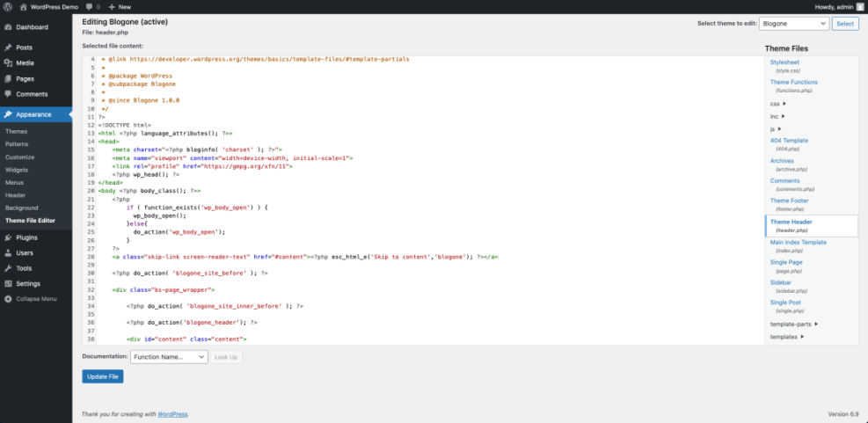Click the Plugins plug icon

click(x=8, y=237)
